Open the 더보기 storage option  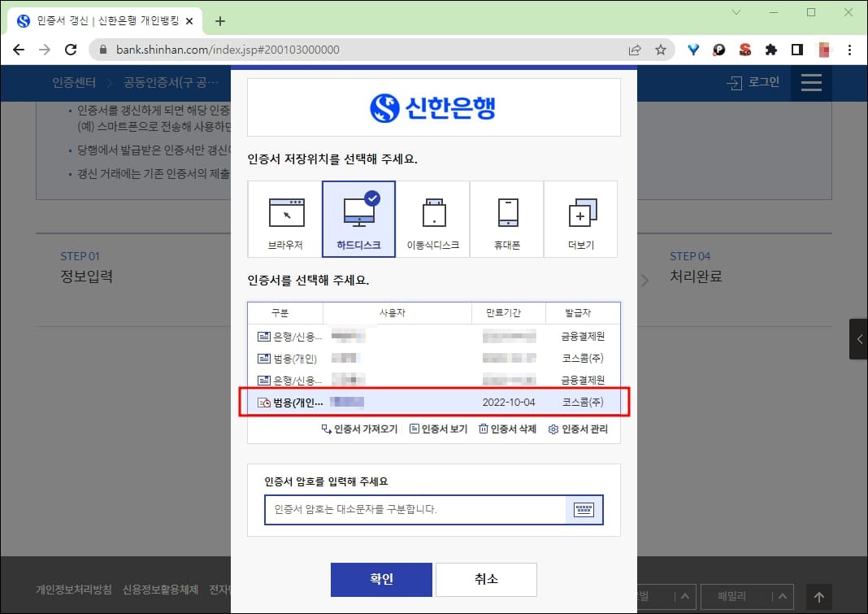(x=580, y=218)
